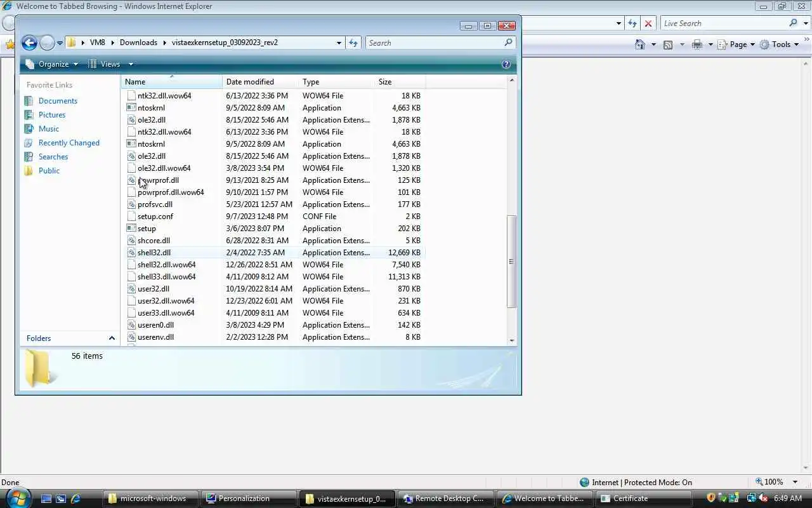The height and width of the screenshot is (508, 812).
Task: Open Recently Changed in Favorite Links
Action: (x=69, y=143)
